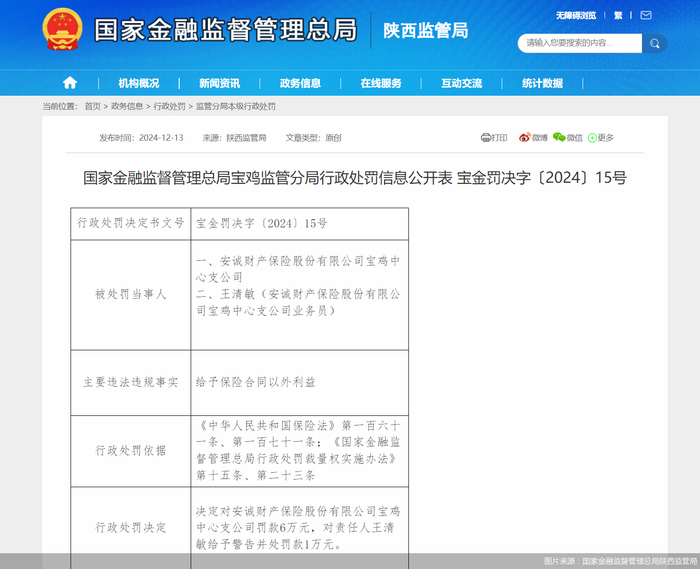Click the insurance law citation cell
This screenshot has width=700, height=569.
coord(300,451)
